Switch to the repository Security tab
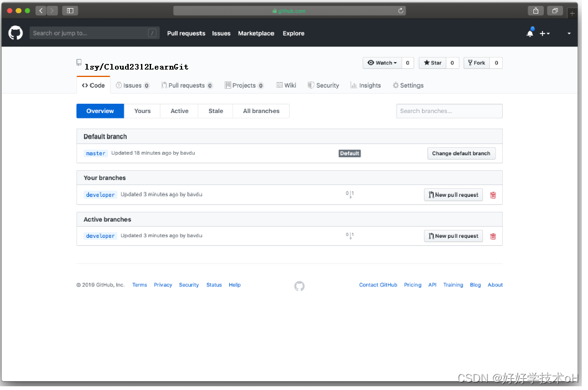 (323, 86)
